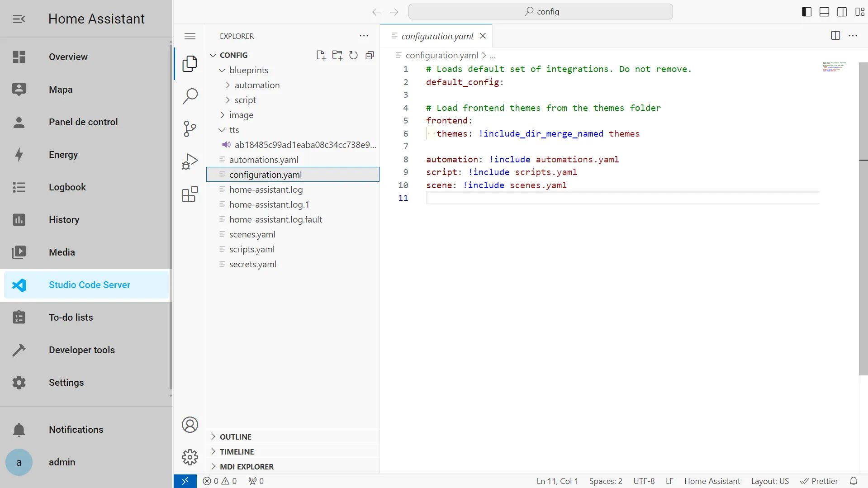Open the Source Control view icon

coord(190,129)
